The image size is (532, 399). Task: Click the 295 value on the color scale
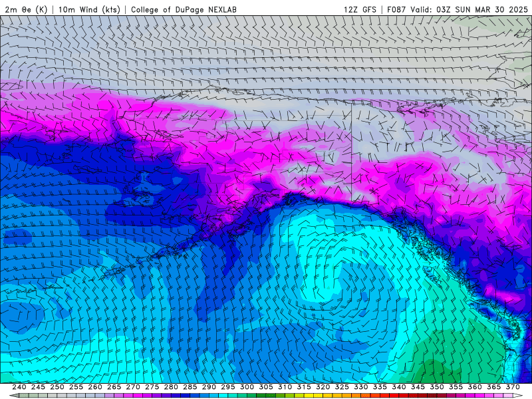228,387
